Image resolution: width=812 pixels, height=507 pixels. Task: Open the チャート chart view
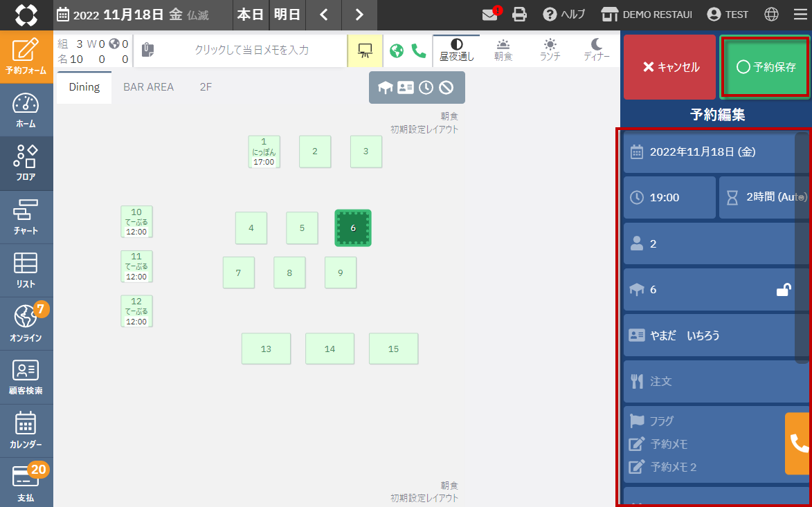coord(26,216)
